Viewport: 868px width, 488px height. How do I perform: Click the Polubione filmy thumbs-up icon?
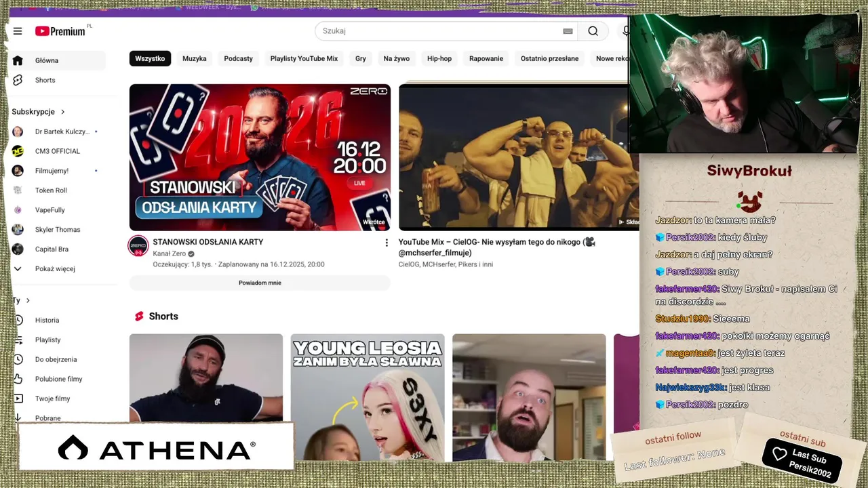coord(18,379)
